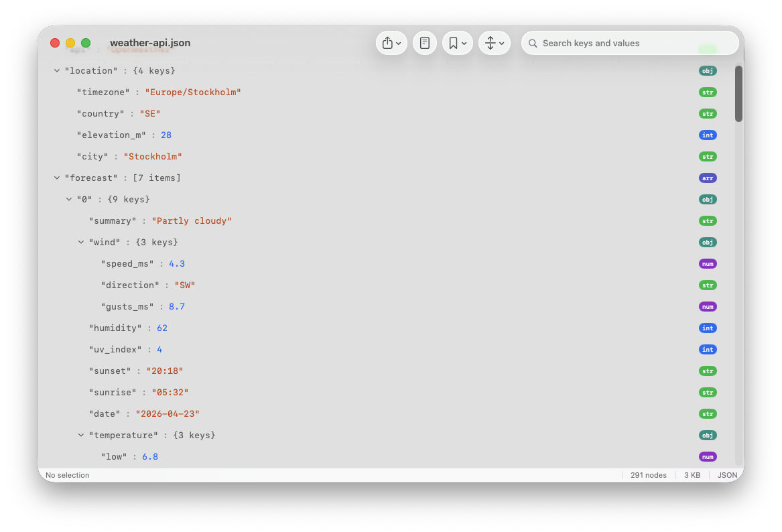Open the dropdown next to the bookmark icon
The height and width of the screenshot is (532, 782).
coord(464,42)
